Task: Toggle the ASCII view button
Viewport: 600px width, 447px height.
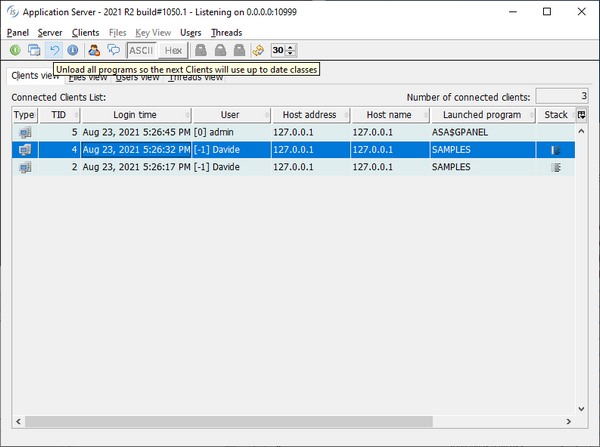Action: [140, 50]
